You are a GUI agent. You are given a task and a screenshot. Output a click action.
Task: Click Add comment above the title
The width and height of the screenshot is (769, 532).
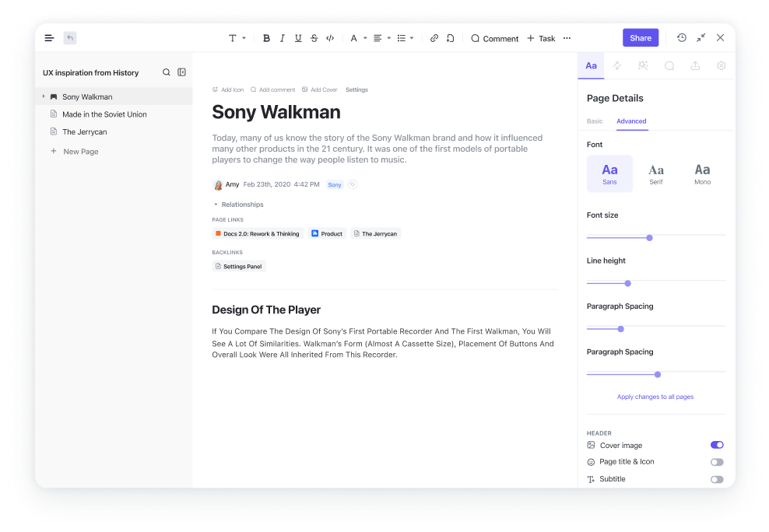(272, 89)
